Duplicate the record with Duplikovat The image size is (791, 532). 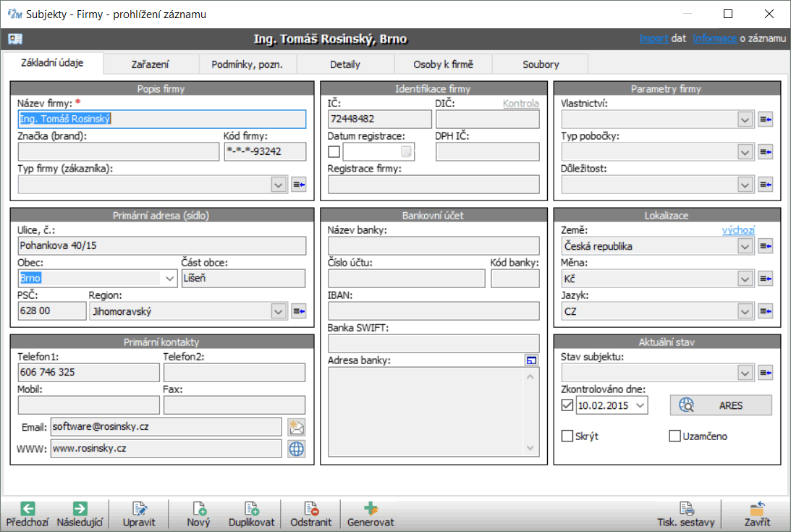pos(251,515)
